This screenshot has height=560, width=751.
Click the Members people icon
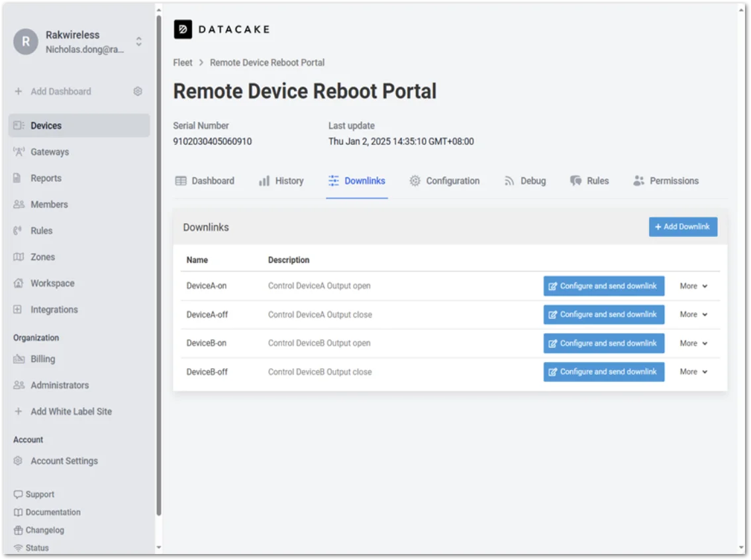pyautogui.click(x=19, y=205)
